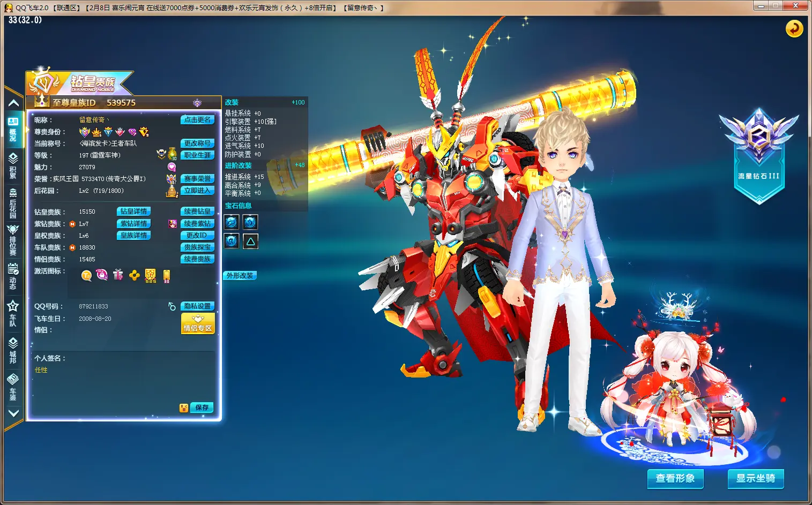The image size is (812, 505).
Task: Click the 流星钻石III rank badge
Action: (758, 155)
